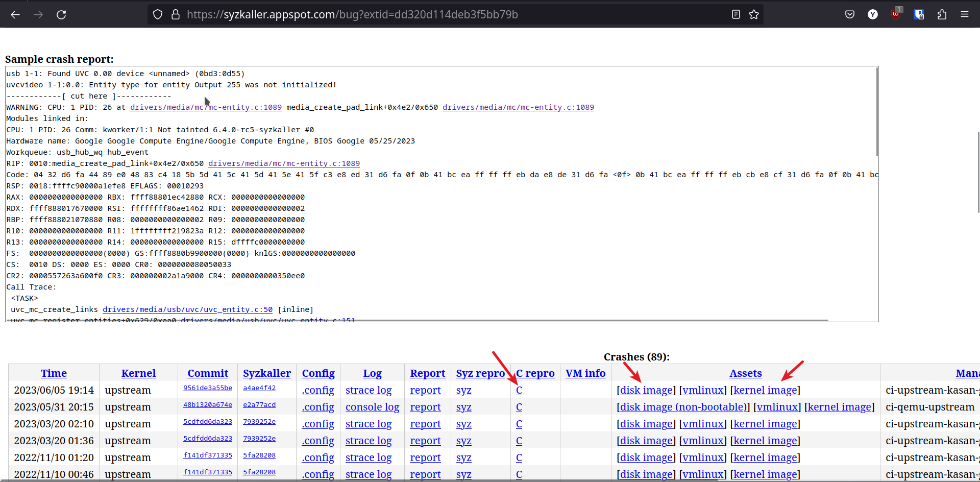Screen dimensions: 980x482
Task: Click the address bar URL field
Action: pyautogui.click(x=352, y=14)
